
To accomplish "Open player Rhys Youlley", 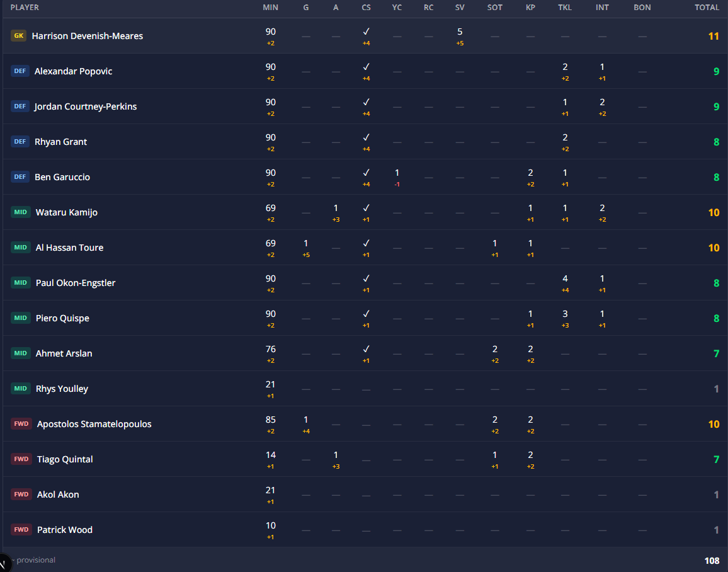I will pyautogui.click(x=62, y=389).
